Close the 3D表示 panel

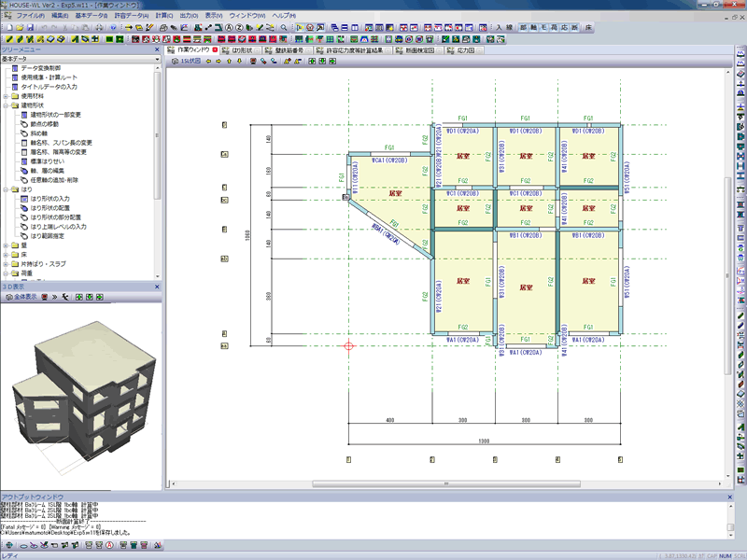[158, 286]
